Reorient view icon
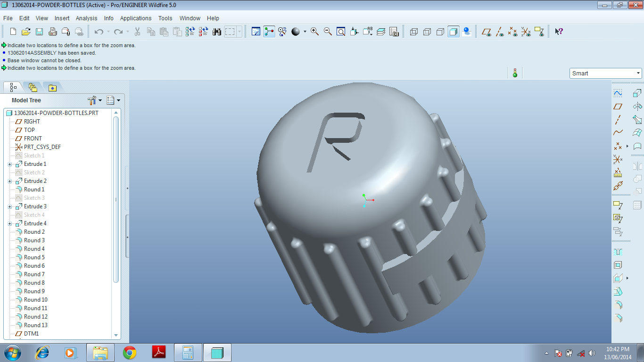 point(355,32)
